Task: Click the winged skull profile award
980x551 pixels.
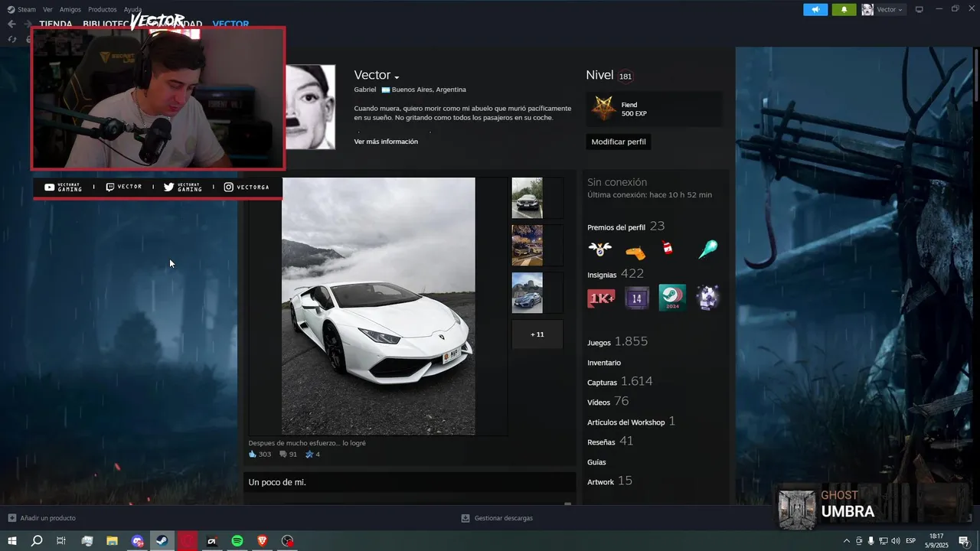Action: coord(600,249)
